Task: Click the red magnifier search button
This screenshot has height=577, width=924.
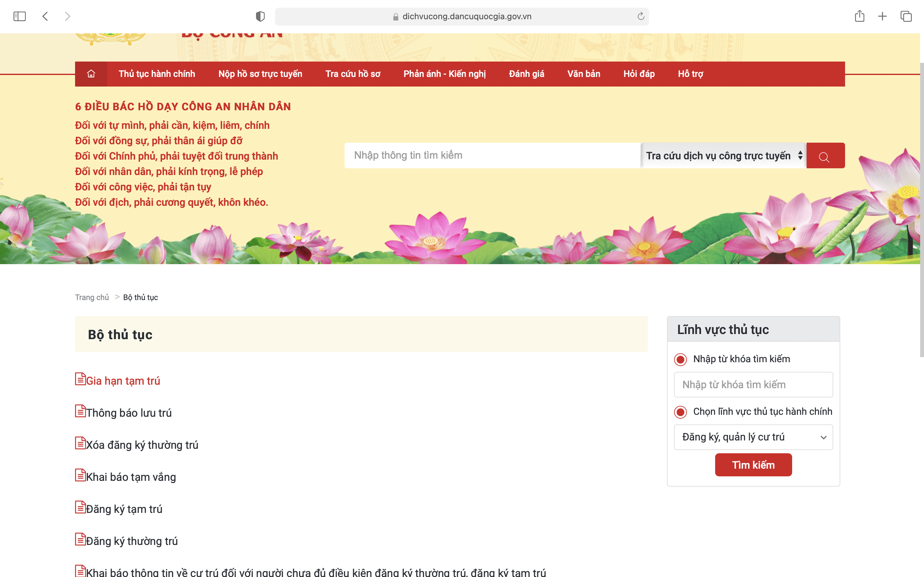Action: point(825,156)
